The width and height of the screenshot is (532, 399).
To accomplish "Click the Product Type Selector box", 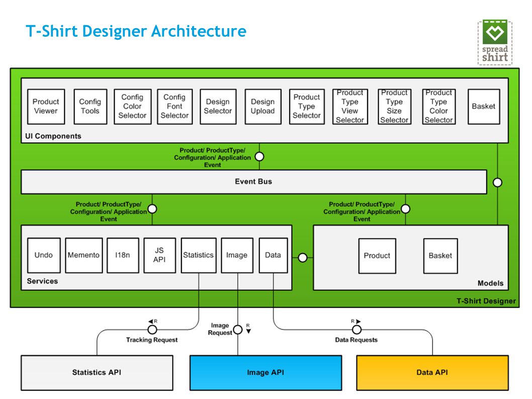I will coord(307,106).
